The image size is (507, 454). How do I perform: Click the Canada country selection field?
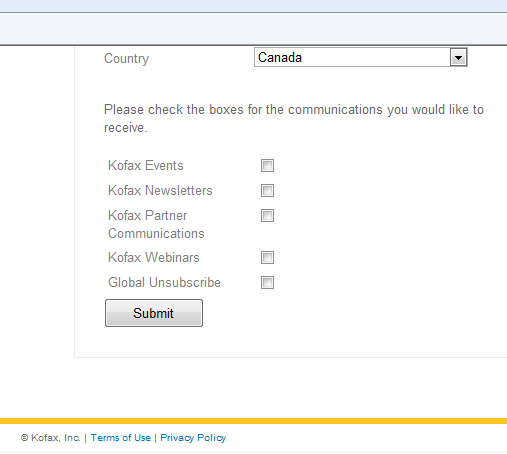point(361,57)
